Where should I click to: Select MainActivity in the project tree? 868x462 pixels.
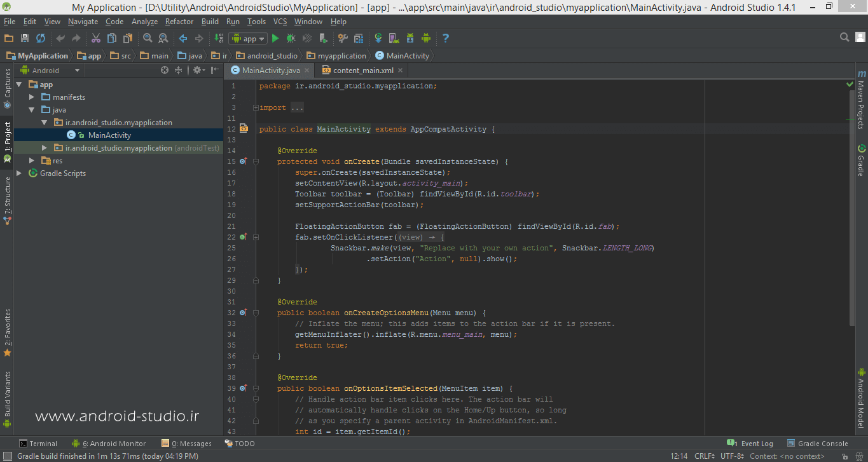tap(109, 135)
